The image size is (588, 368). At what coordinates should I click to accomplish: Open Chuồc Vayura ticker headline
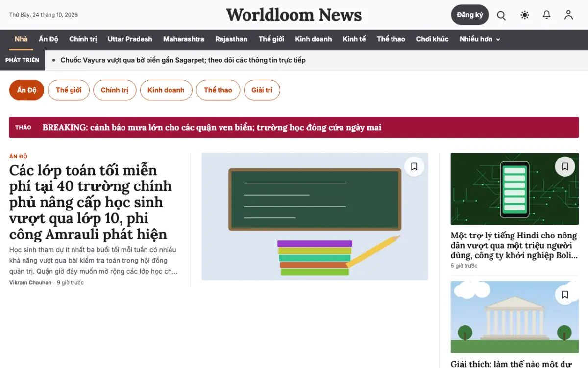coord(183,60)
